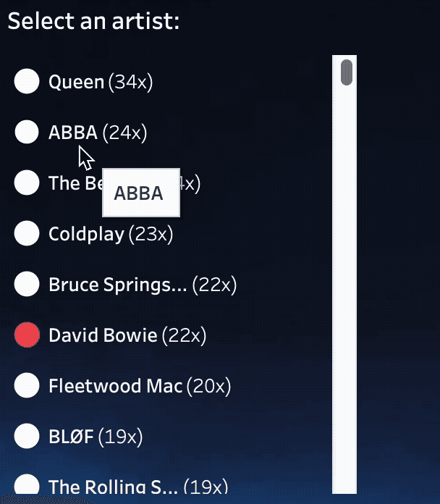This screenshot has height=504, width=440.
Task: Select the Coldplay radio button
Action: [27, 233]
